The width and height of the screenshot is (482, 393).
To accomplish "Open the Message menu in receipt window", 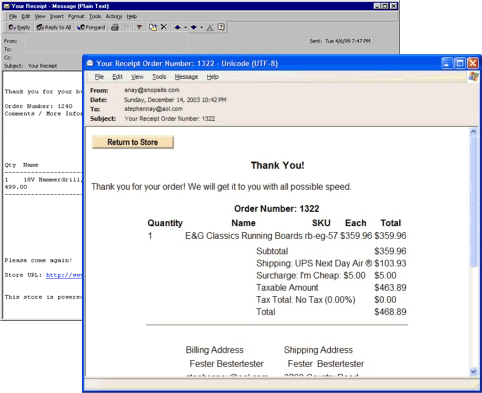I will [186, 77].
